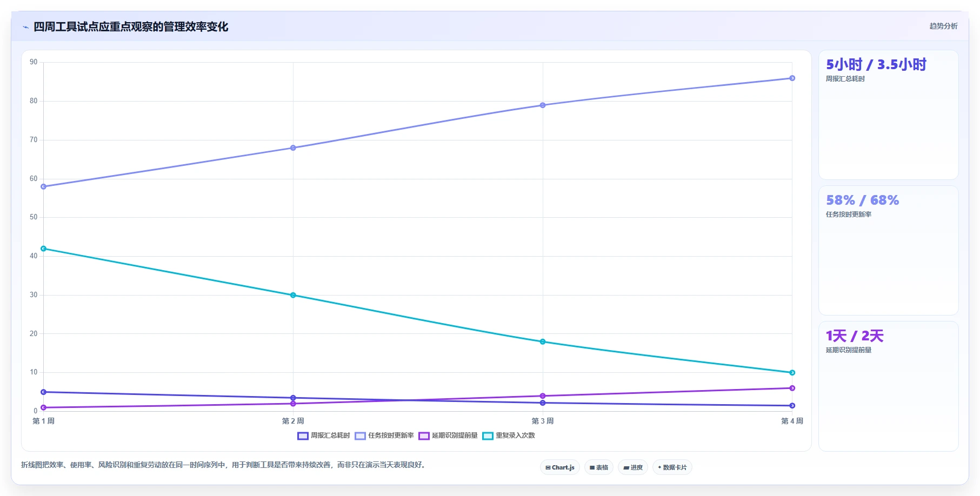Select the 任务按时更新率 data point at 第 1 周
Screen dimensions: 980x496
click(x=44, y=186)
